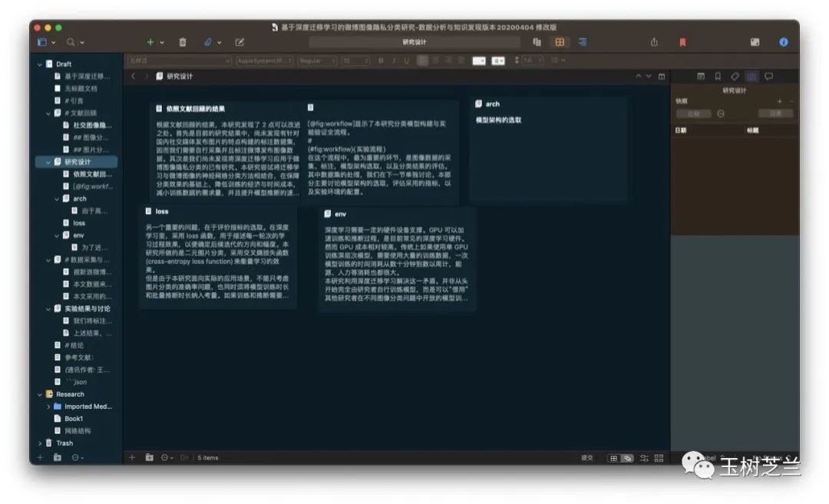Collapse the arch binder item

click(57, 199)
